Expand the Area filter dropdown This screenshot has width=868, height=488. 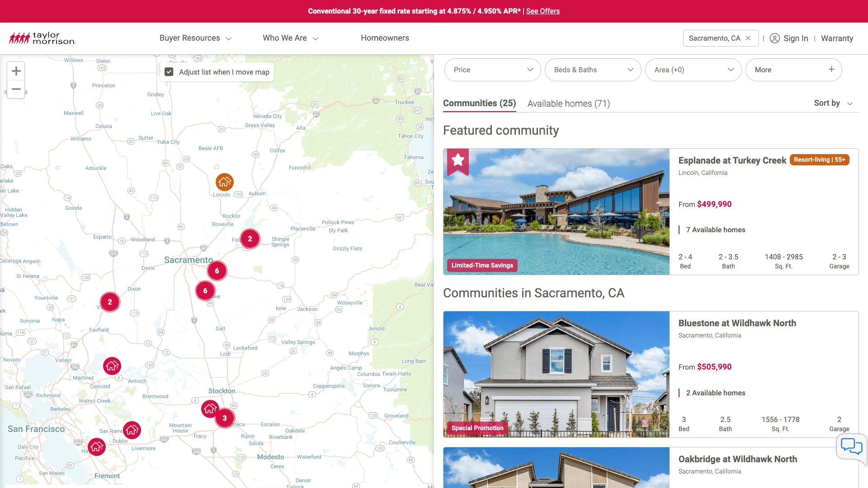(x=693, y=70)
